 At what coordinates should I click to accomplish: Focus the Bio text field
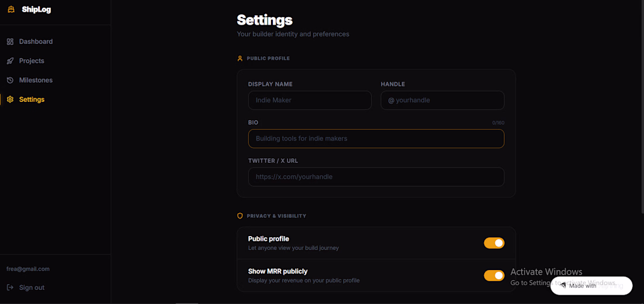[376, 138]
